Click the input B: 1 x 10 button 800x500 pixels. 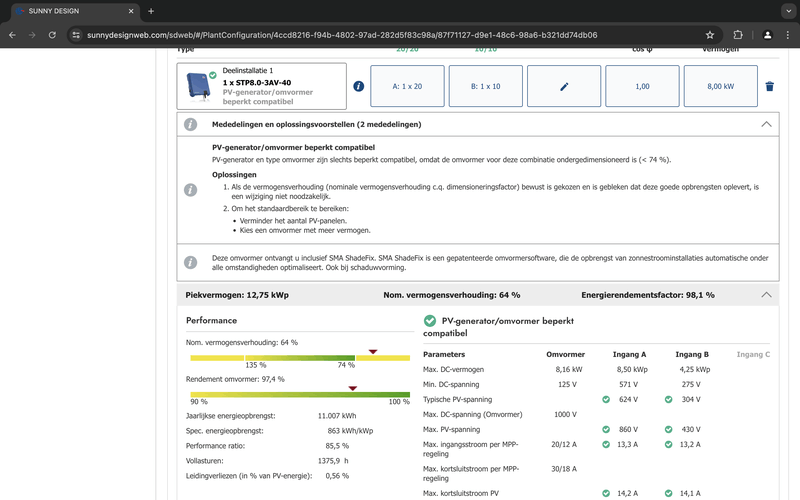coord(485,87)
